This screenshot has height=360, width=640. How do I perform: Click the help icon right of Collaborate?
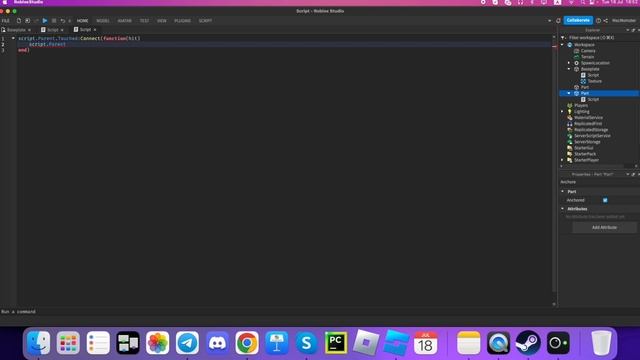[x=598, y=20]
